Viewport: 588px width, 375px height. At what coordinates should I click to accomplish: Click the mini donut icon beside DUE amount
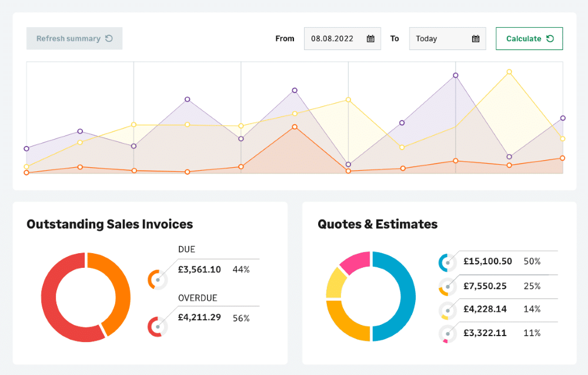coord(157,279)
